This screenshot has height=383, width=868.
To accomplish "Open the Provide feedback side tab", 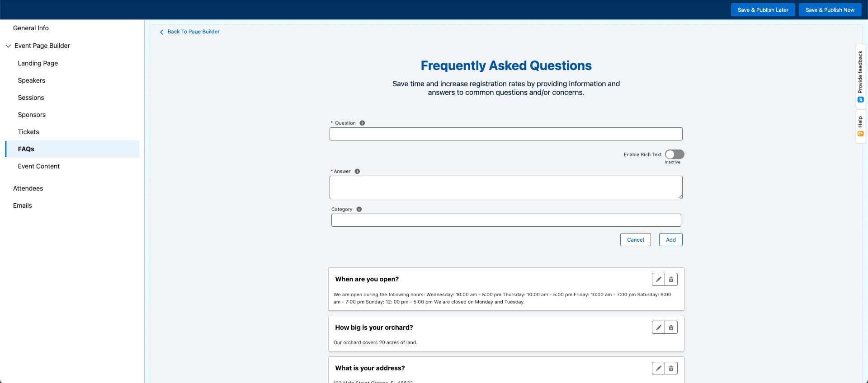I will (x=860, y=76).
